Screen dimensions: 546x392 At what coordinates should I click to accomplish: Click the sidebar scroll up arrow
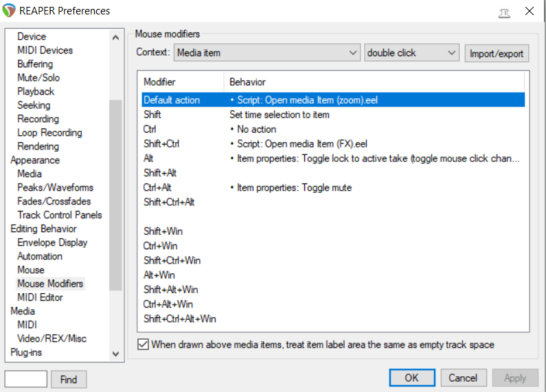point(115,36)
